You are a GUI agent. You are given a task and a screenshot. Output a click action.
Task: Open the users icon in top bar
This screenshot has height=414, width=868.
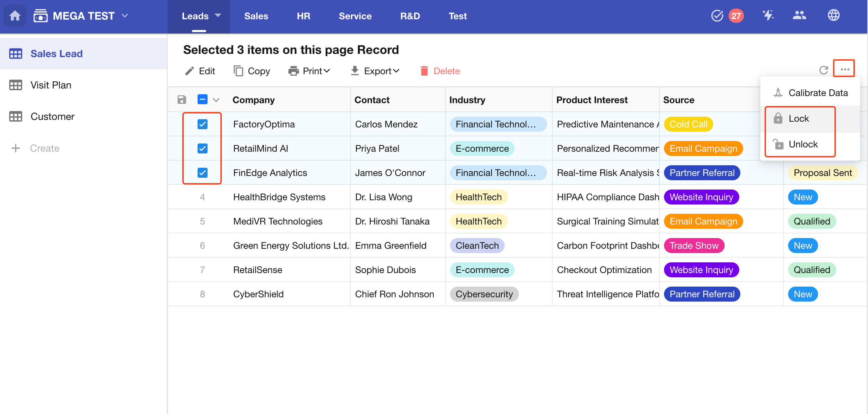[799, 15]
